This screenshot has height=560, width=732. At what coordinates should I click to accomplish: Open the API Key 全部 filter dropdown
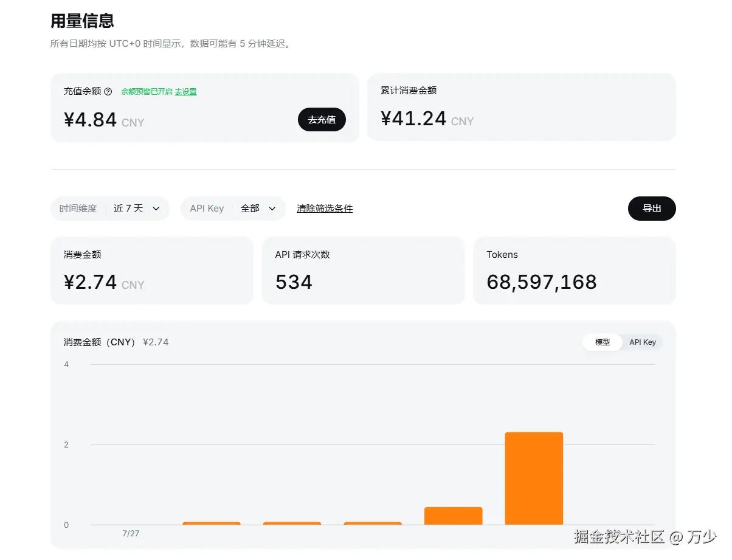coord(233,209)
